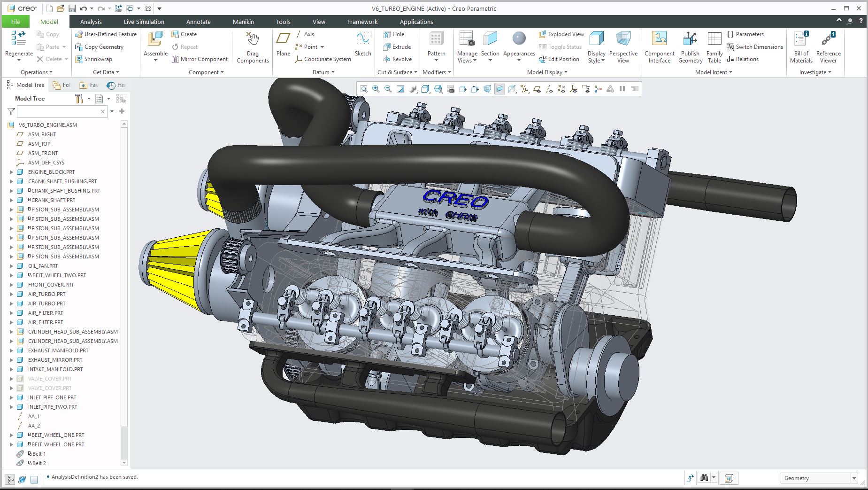Go to the Applications tab
The height and width of the screenshot is (490, 868).
click(416, 22)
